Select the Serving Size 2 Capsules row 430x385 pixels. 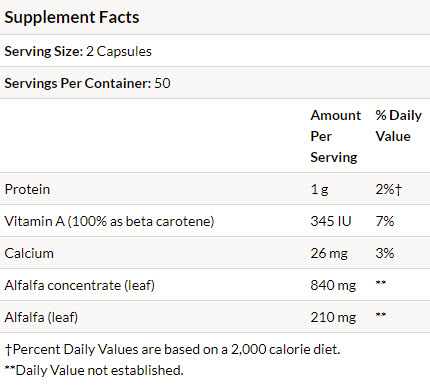215,51
